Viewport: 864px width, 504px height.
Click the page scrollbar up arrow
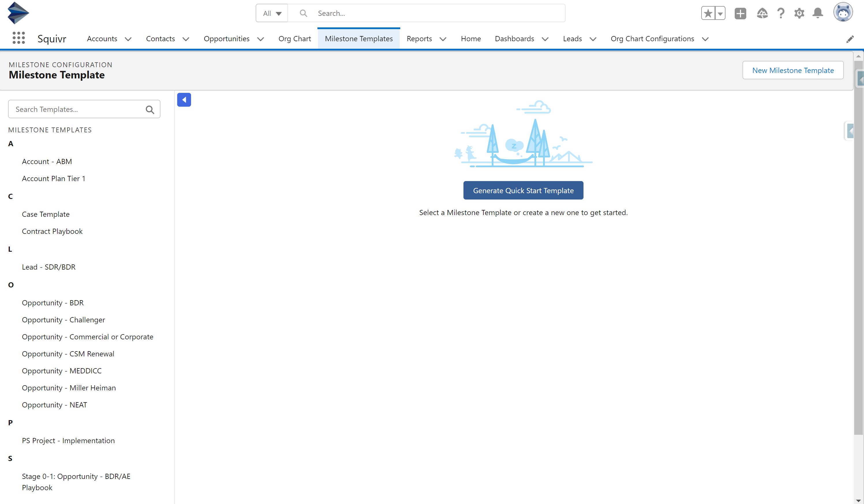pos(858,56)
